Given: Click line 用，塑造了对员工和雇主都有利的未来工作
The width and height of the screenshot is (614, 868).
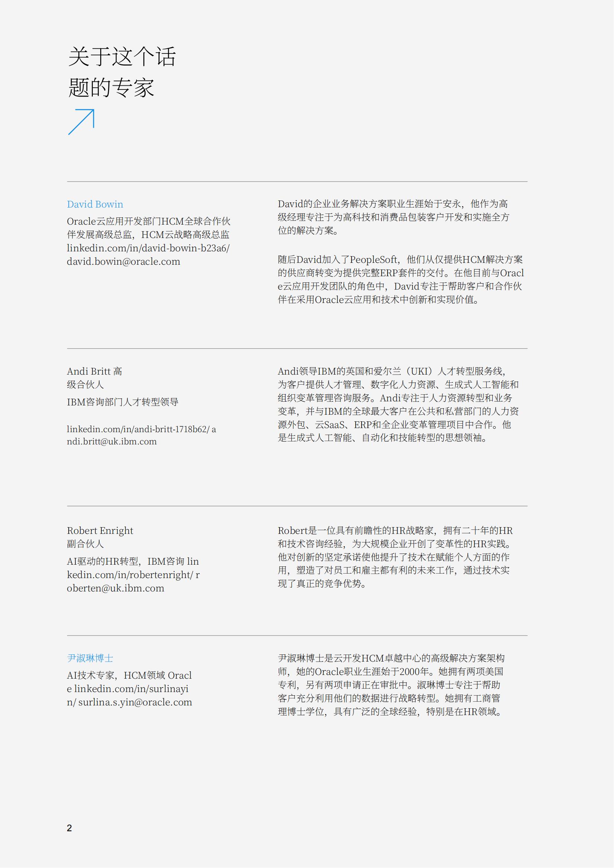Looking at the screenshot, I should (393, 570).
